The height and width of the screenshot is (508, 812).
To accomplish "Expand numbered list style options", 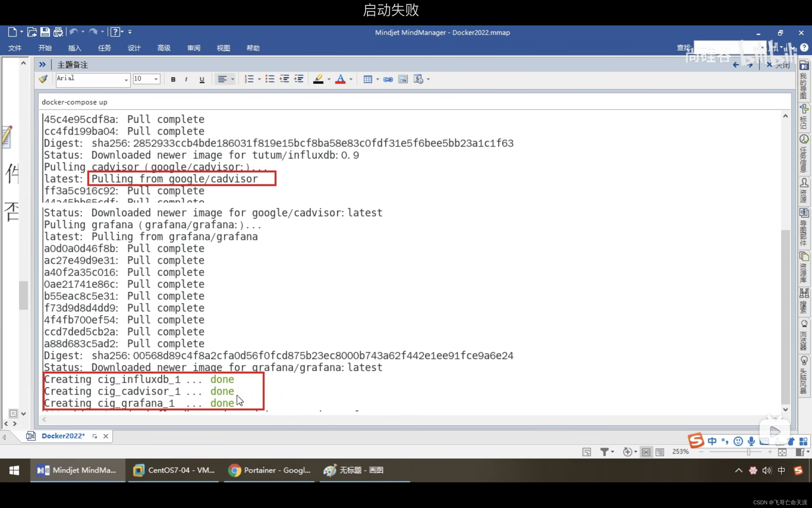I will 259,80.
